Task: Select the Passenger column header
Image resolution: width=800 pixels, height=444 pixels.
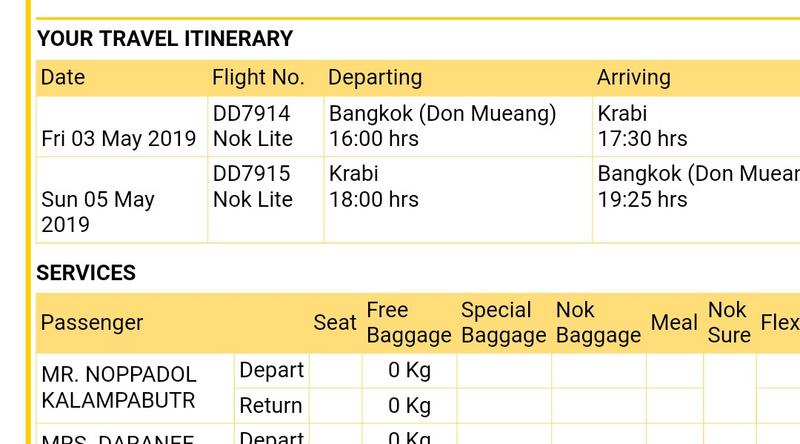Action: pos(92,323)
